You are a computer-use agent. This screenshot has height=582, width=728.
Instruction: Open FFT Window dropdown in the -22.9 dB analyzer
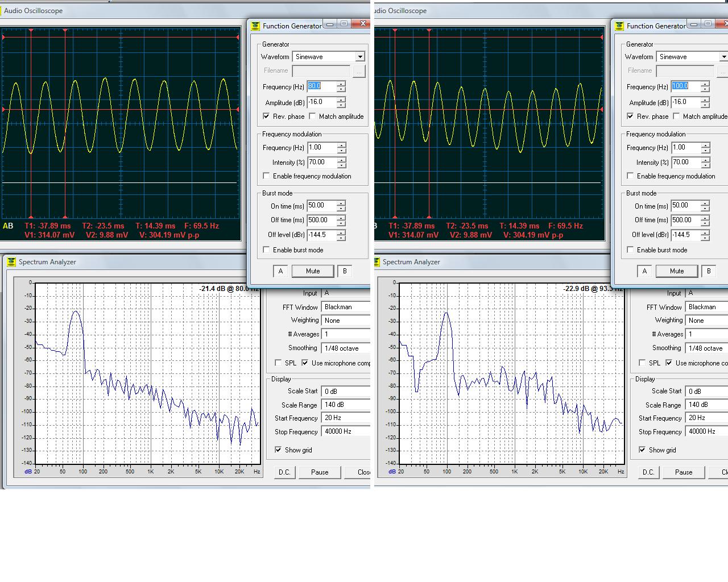706,307
